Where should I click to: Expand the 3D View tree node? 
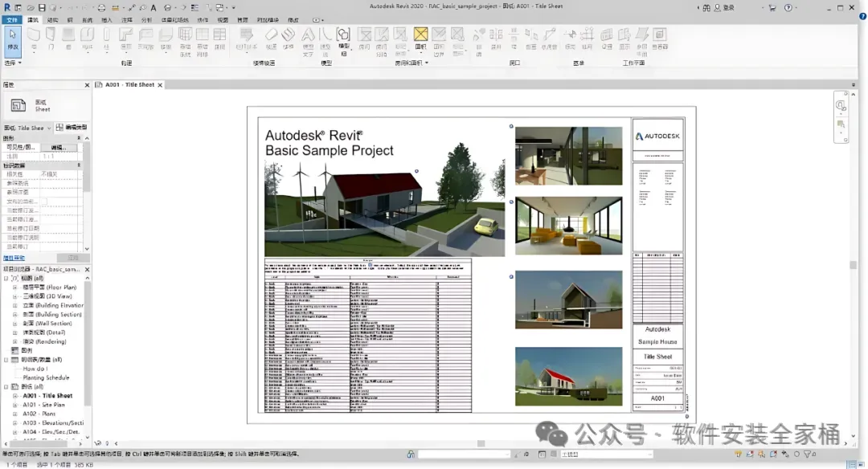(x=15, y=296)
